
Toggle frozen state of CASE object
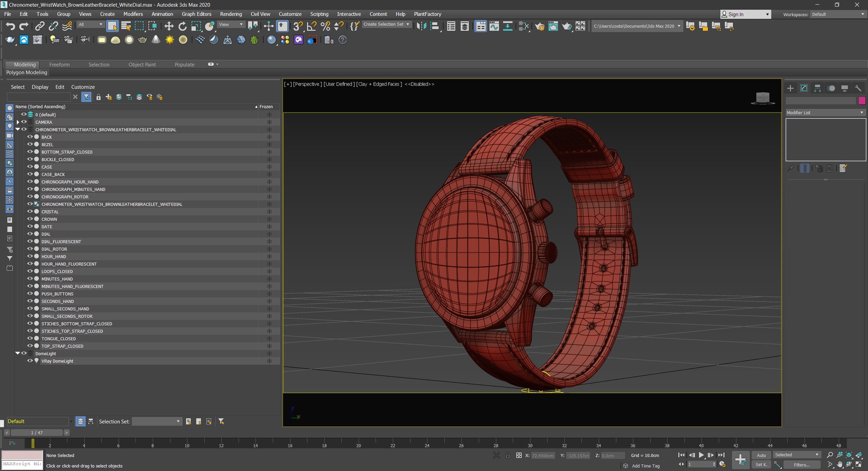coord(269,167)
